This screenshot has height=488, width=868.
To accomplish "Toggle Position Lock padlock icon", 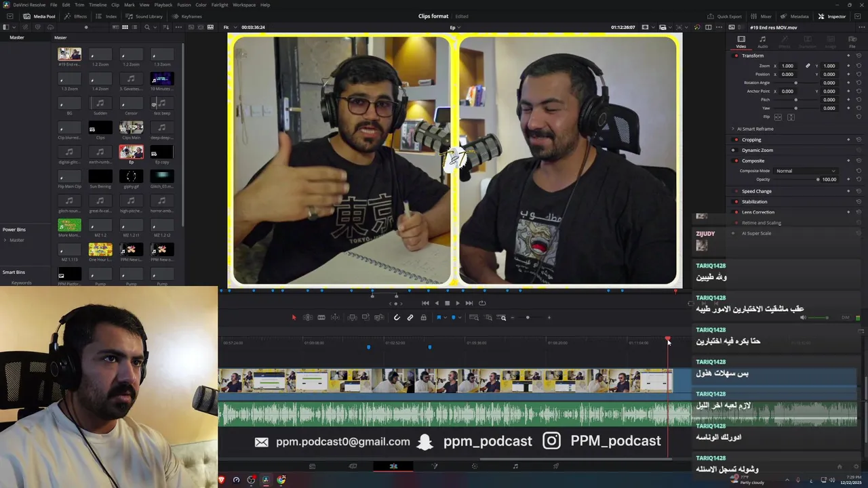I will coord(423,317).
